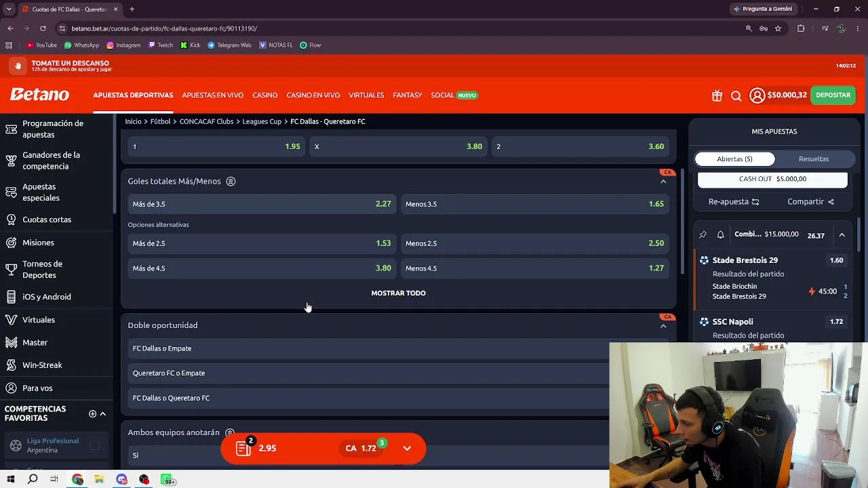The image size is (868, 488).
Task: Open the Betano search magnifier
Action: [736, 96]
